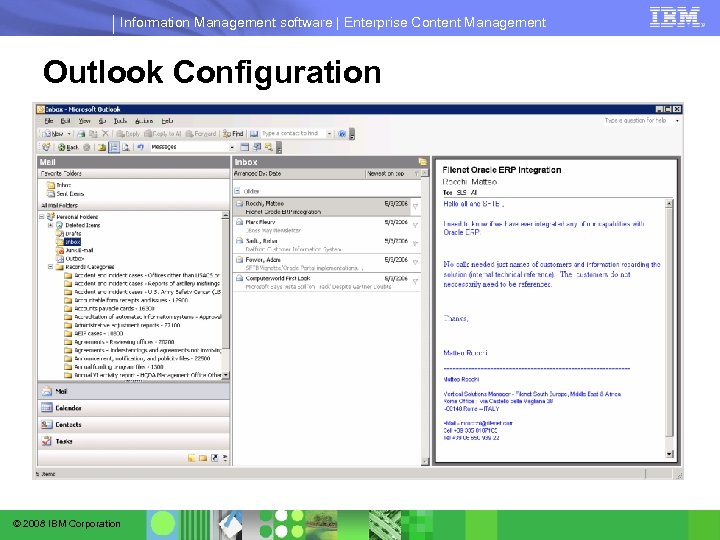This screenshot has height=540, width=720.
Task: Select the Drafts folder
Action: click(x=68, y=233)
